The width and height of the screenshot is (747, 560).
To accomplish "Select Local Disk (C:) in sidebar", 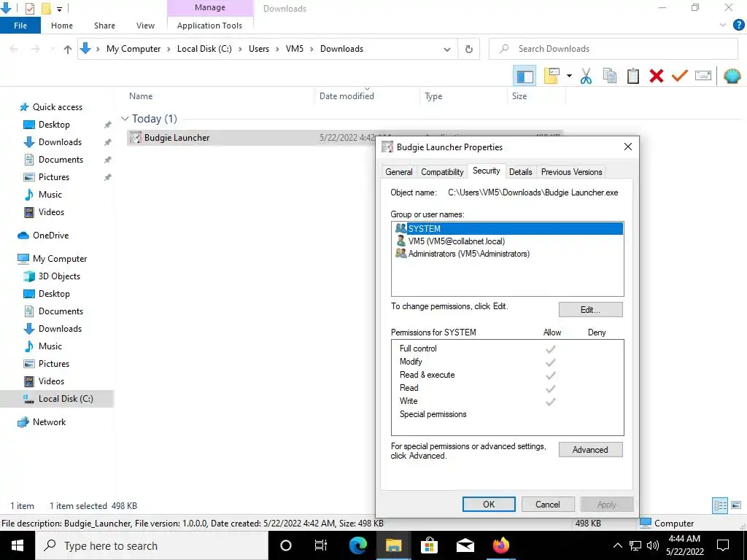I will tap(57, 399).
